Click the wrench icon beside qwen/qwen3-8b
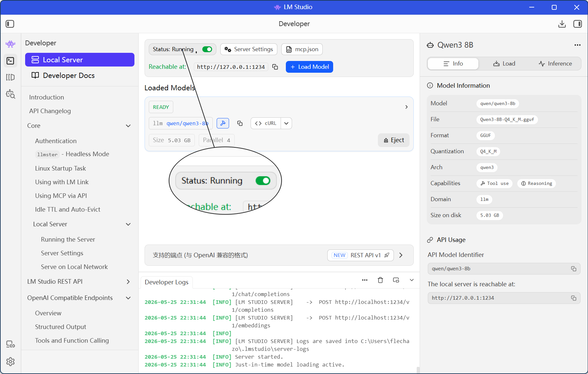The image size is (588, 374). tap(223, 123)
